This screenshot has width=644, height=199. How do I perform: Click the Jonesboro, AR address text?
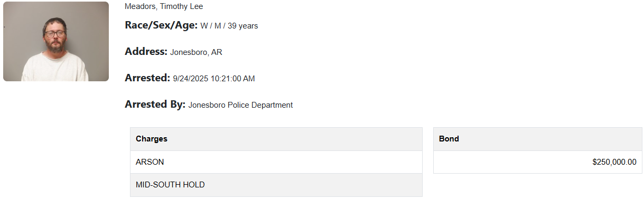(x=196, y=52)
